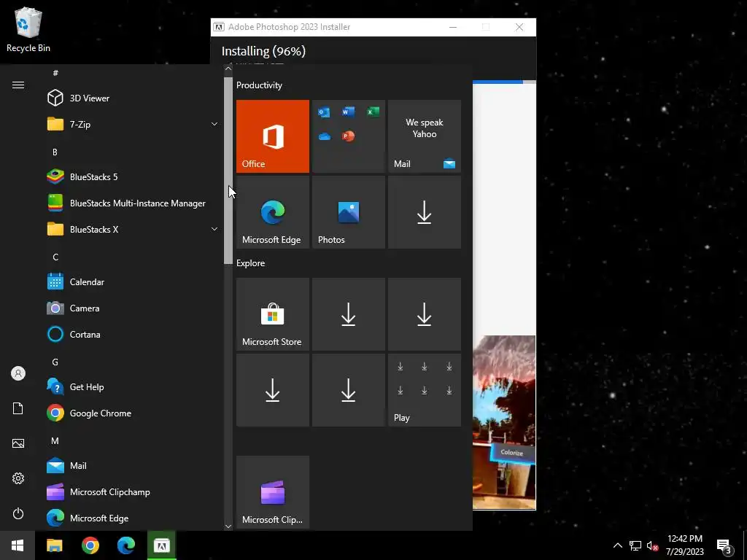
Task: Expand the BlueStacks X folder chevron
Action: pyautogui.click(x=214, y=230)
